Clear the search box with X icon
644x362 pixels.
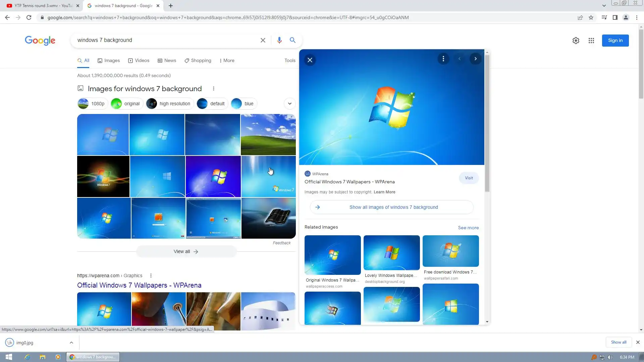click(x=263, y=40)
